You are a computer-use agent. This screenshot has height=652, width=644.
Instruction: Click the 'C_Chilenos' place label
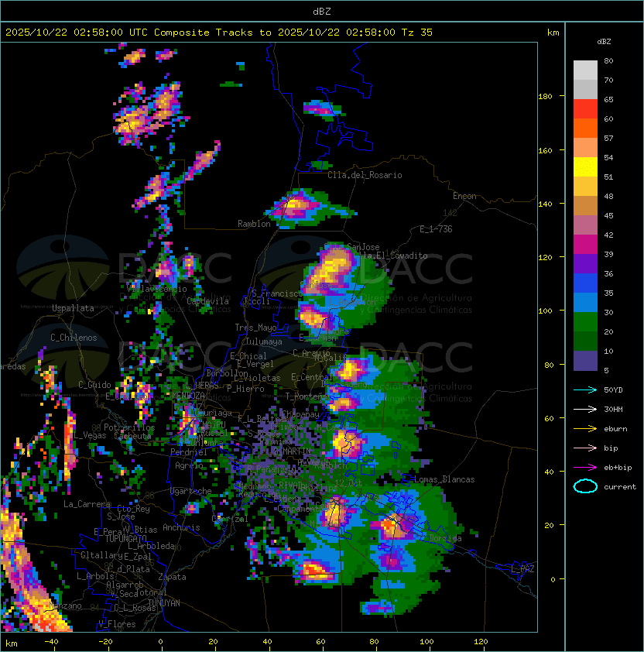[74, 338]
